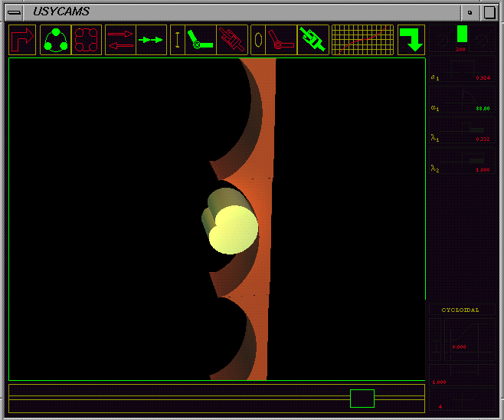
Task: Click the lambda1 value 0.332
Action: (x=483, y=139)
